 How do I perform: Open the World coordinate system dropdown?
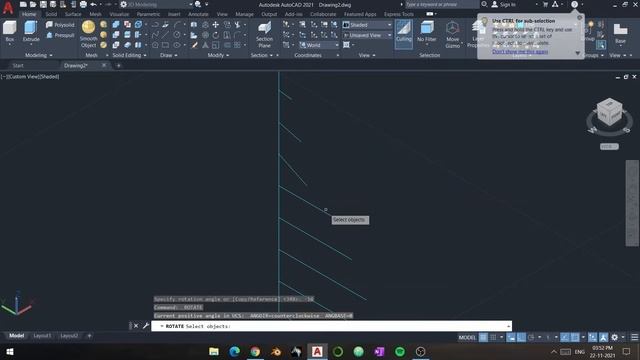click(x=319, y=45)
